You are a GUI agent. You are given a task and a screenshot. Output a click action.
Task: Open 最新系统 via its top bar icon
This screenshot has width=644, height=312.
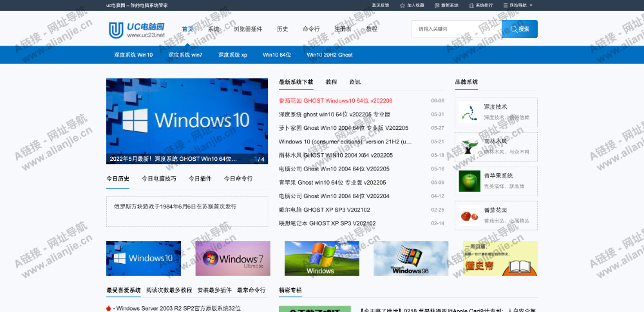pyautogui.click(x=437, y=5)
